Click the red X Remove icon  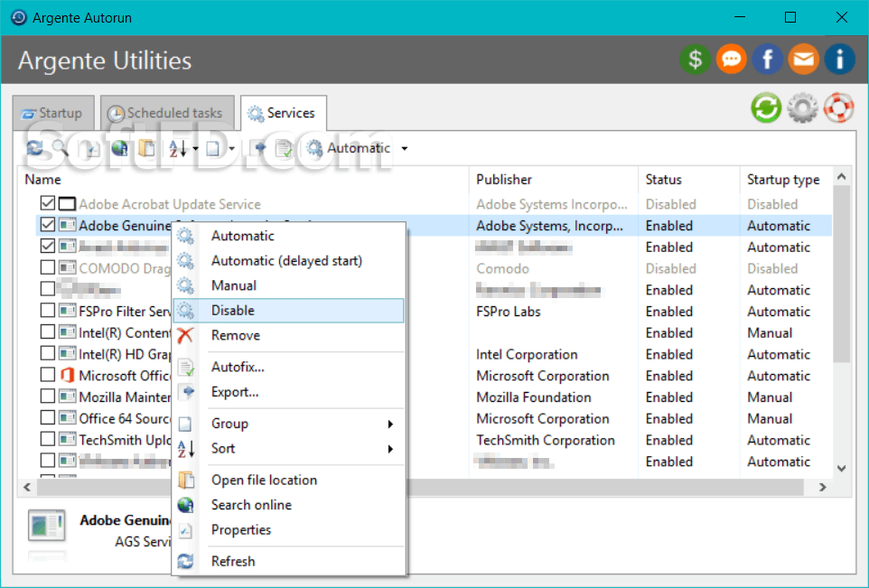[185, 335]
